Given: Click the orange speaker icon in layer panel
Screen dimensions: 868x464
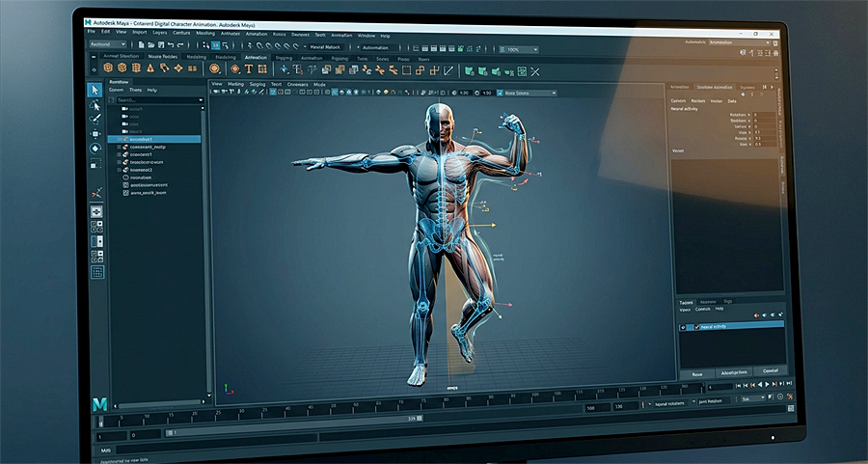Looking at the screenshot, I should pyautogui.click(x=757, y=315).
